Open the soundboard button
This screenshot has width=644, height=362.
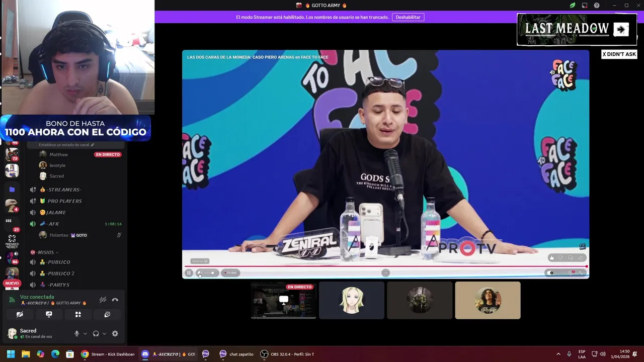tap(107, 314)
